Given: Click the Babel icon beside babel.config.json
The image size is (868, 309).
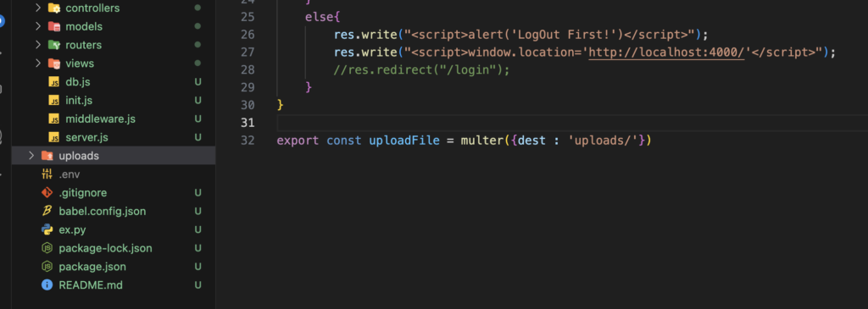Looking at the screenshot, I should tap(47, 211).
